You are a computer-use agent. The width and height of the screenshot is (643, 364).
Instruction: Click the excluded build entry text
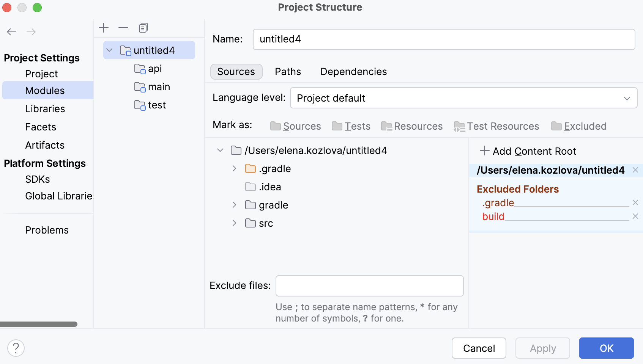click(x=493, y=217)
